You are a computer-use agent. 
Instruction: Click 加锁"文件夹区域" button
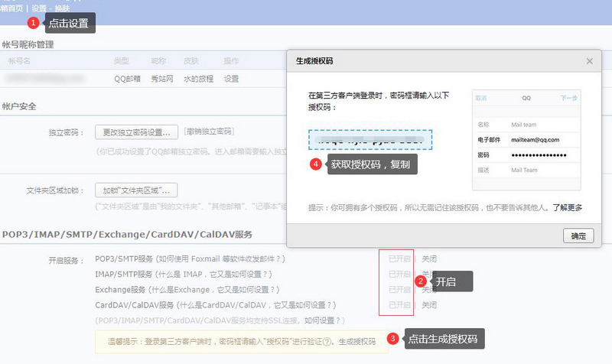(x=137, y=190)
